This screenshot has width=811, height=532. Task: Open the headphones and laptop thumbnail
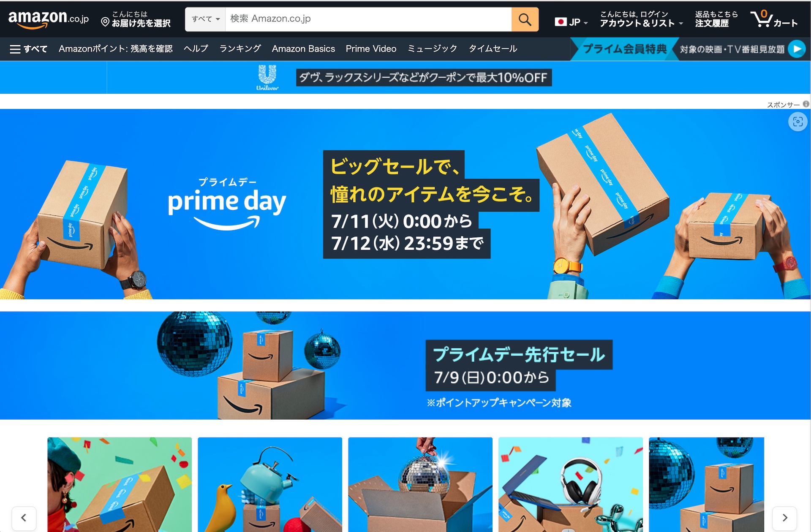click(x=571, y=485)
